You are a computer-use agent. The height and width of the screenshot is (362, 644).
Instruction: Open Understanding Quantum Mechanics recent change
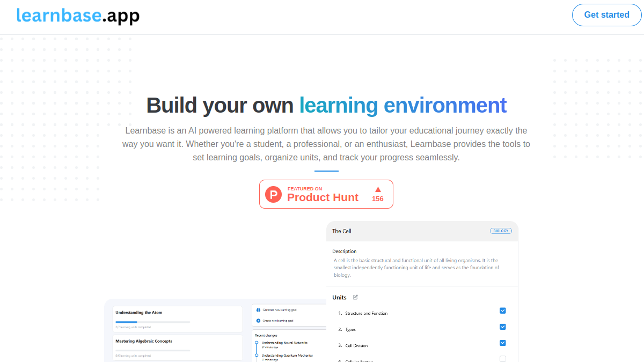pyautogui.click(x=287, y=355)
